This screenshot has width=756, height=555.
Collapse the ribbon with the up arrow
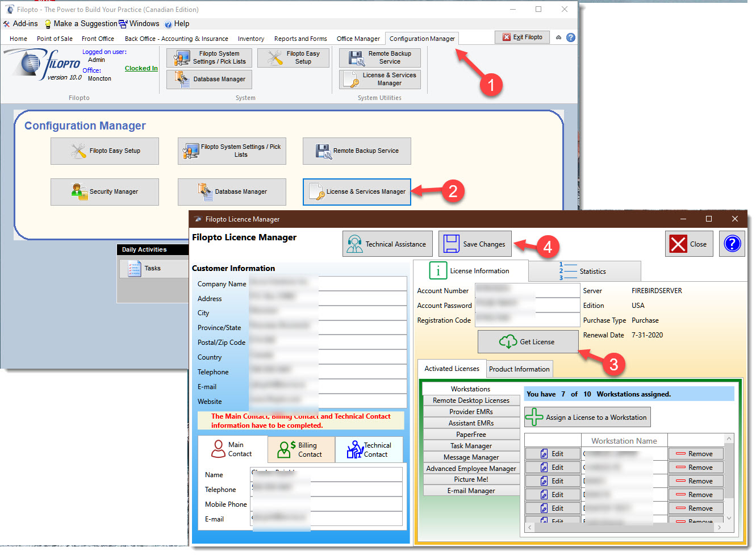559,37
